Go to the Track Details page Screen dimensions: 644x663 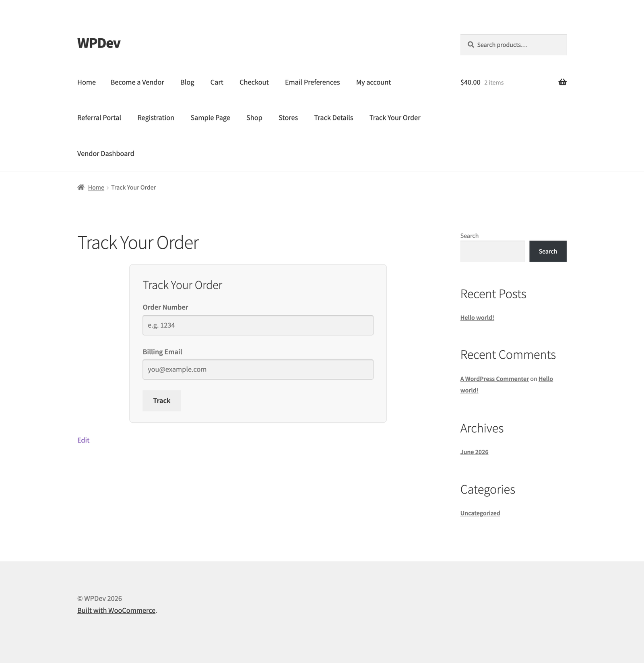coord(334,118)
